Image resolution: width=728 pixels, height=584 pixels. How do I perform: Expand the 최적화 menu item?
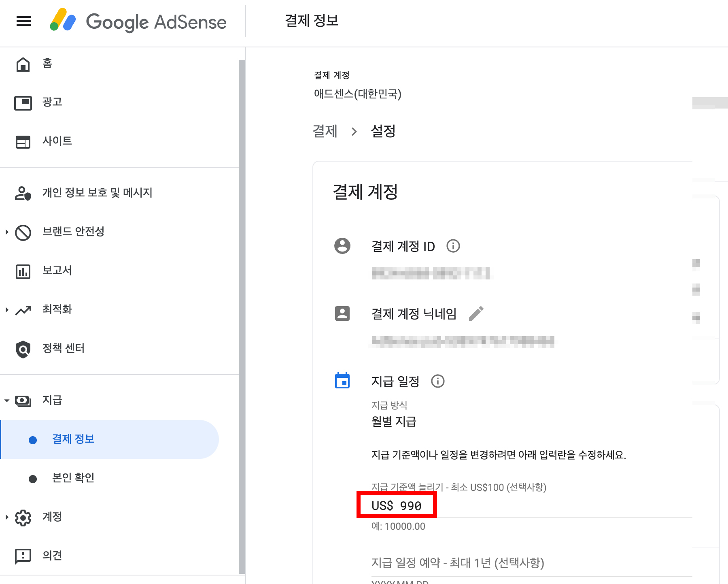click(x=6, y=309)
